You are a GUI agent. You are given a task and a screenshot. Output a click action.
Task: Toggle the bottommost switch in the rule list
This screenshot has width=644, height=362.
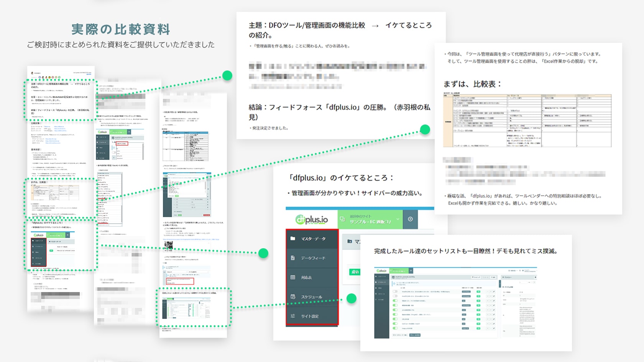click(x=395, y=328)
